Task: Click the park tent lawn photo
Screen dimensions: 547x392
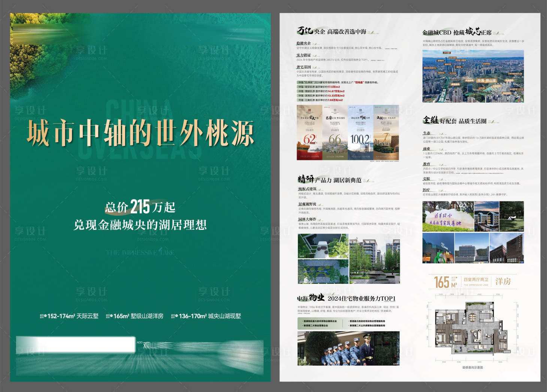Action: (512, 216)
